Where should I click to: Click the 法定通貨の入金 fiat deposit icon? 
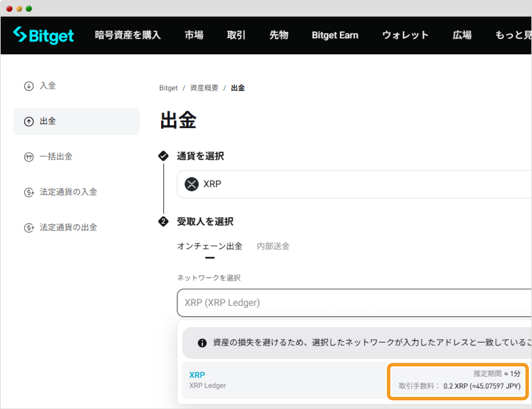29,192
